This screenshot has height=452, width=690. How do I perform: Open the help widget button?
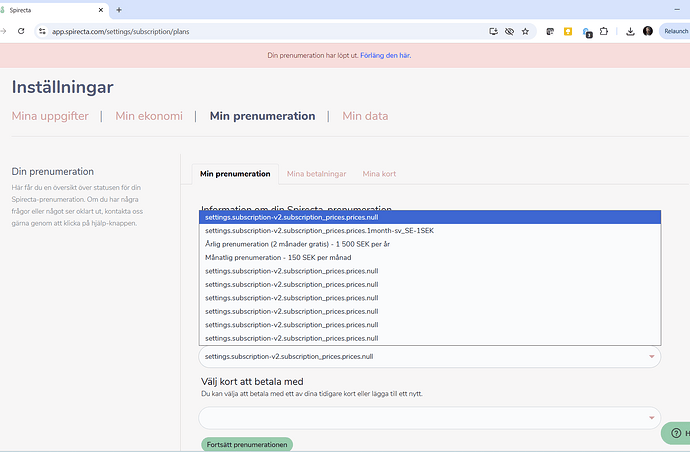pyautogui.click(x=676, y=434)
